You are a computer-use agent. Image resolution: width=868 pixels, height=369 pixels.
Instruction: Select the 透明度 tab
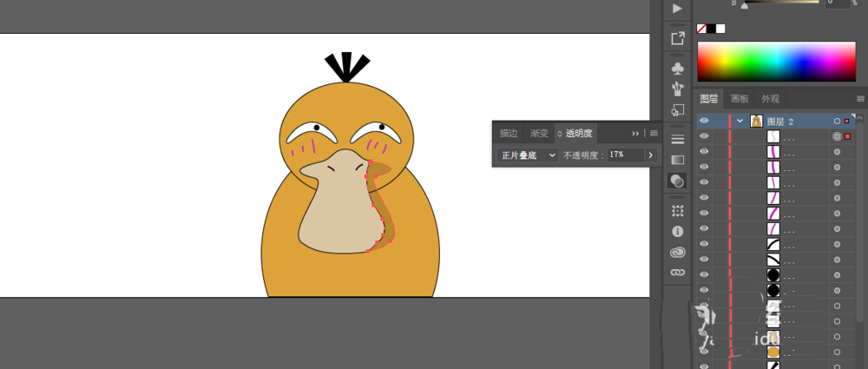(x=579, y=133)
